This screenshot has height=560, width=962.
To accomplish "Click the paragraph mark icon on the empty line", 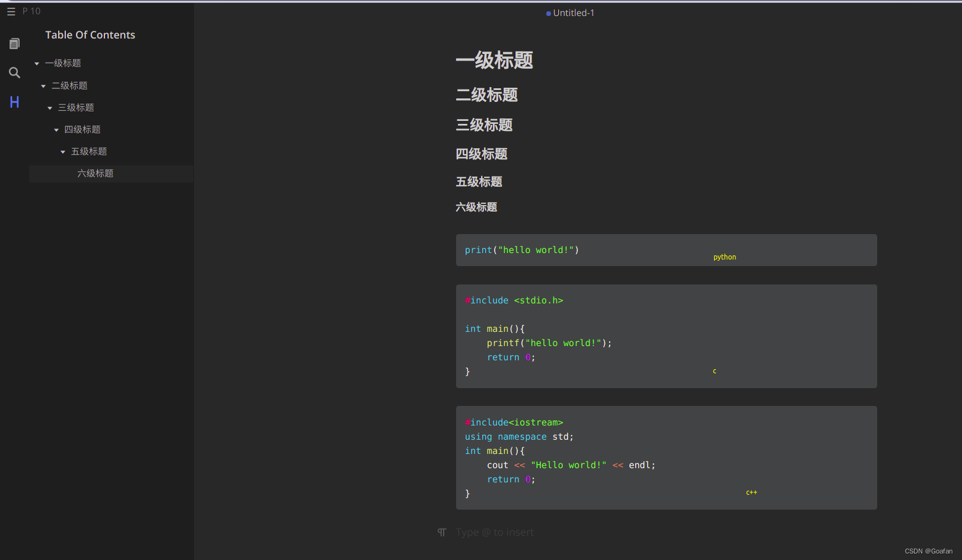I will [x=441, y=532].
